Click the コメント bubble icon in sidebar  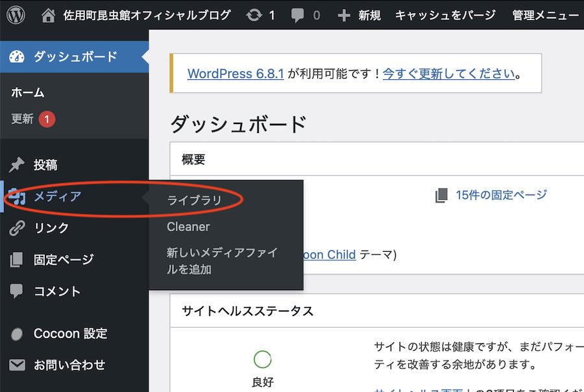click(x=16, y=291)
